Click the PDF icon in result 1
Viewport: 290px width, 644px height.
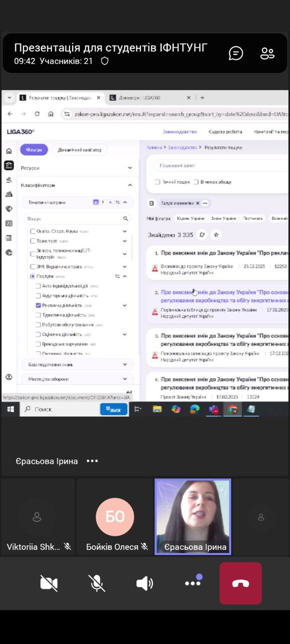click(x=155, y=269)
